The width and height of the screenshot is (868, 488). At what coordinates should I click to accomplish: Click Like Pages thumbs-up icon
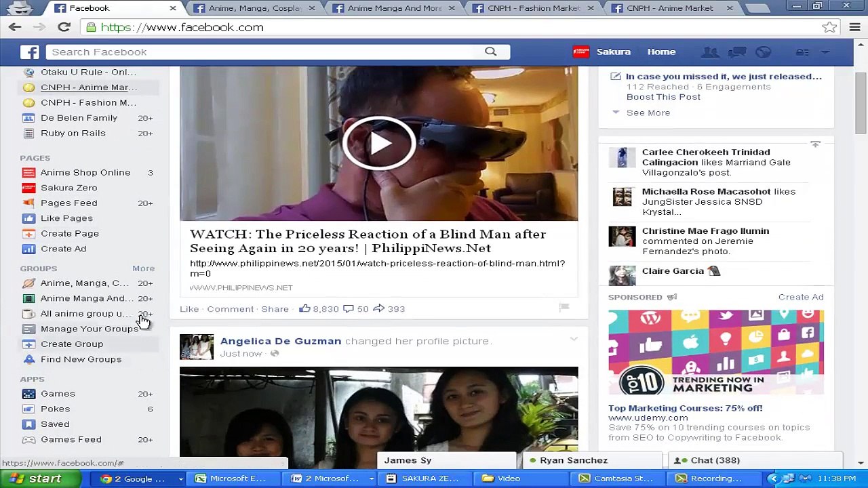point(28,218)
